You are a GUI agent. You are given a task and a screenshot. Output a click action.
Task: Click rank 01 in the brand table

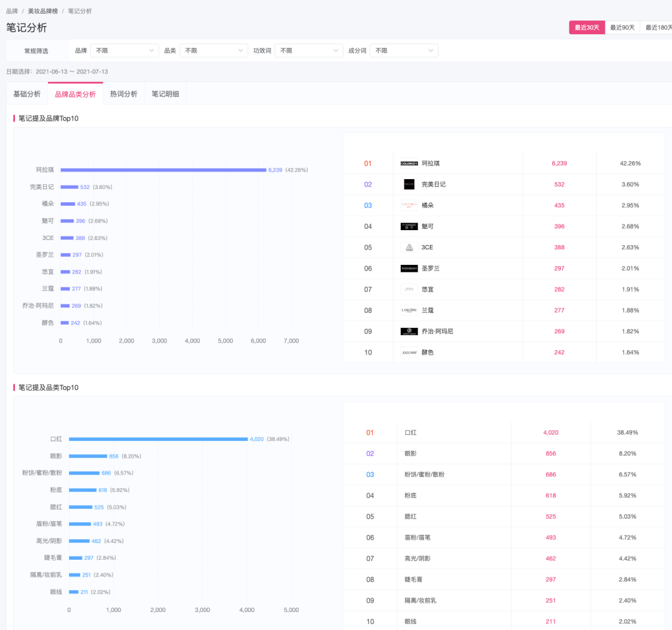(368, 164)
